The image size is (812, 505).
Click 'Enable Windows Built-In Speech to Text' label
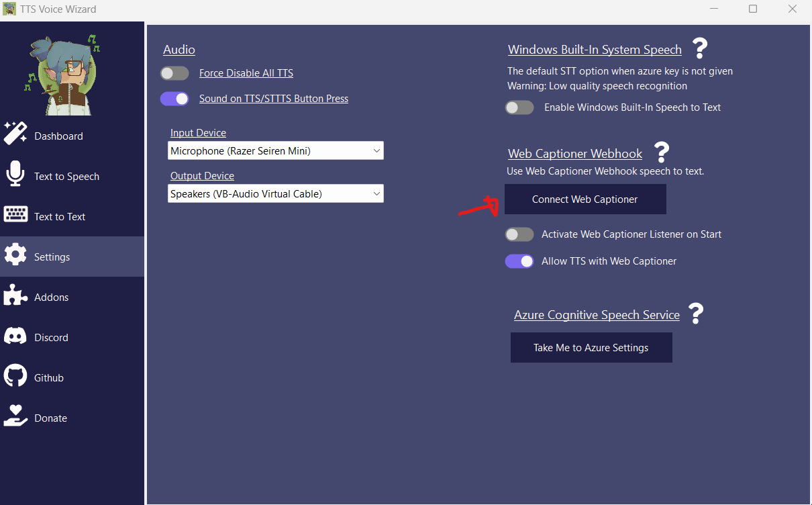pos(632,107)
